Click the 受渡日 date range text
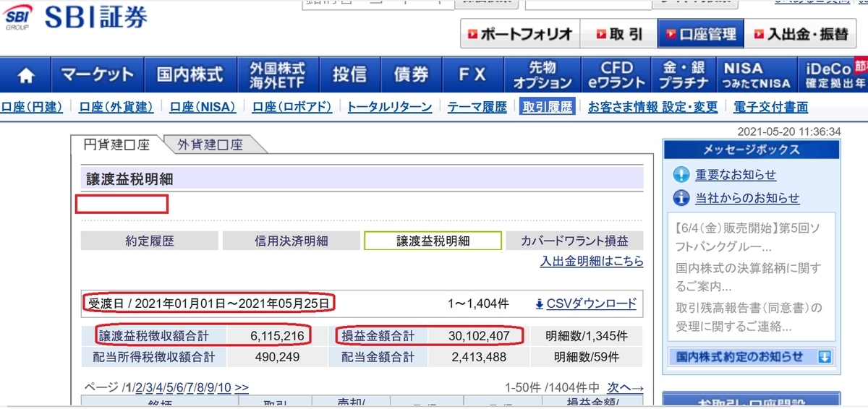 (x=210, y=302)
